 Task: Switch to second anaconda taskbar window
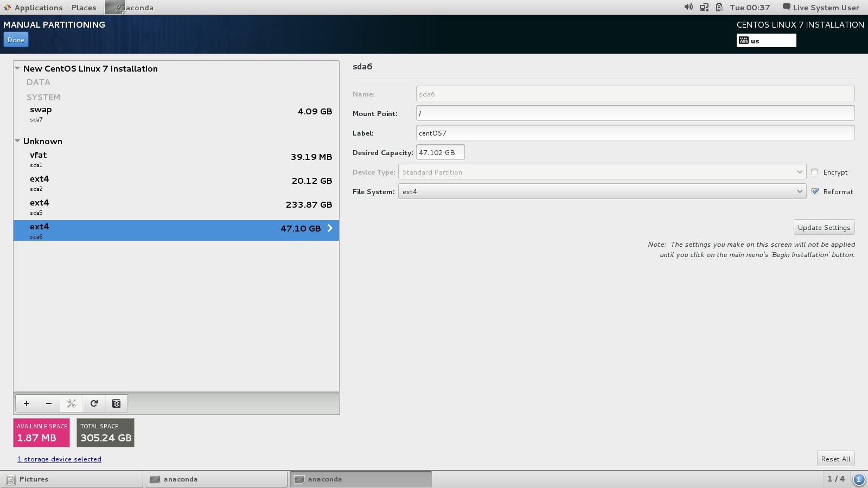tap(361, 479)
